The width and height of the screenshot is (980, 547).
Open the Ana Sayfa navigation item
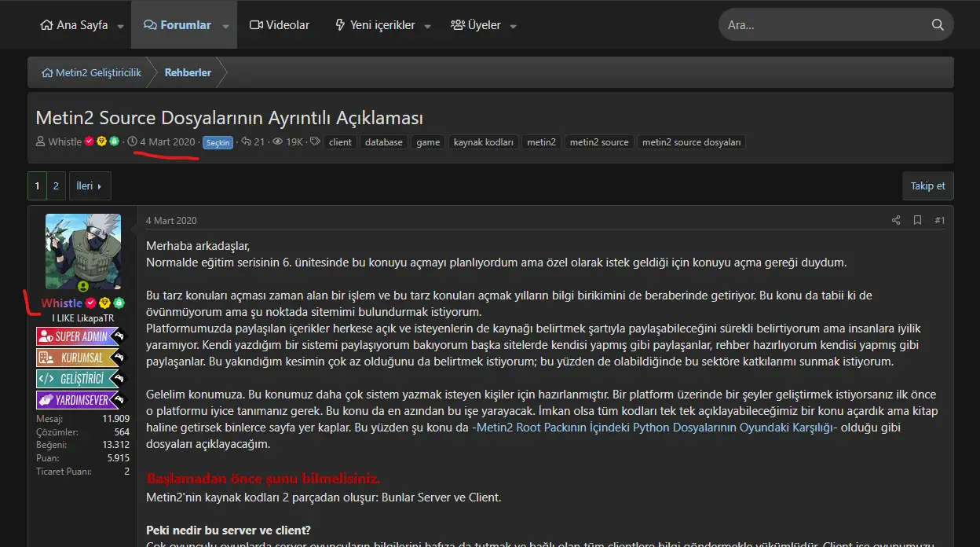tap(74, 25)
